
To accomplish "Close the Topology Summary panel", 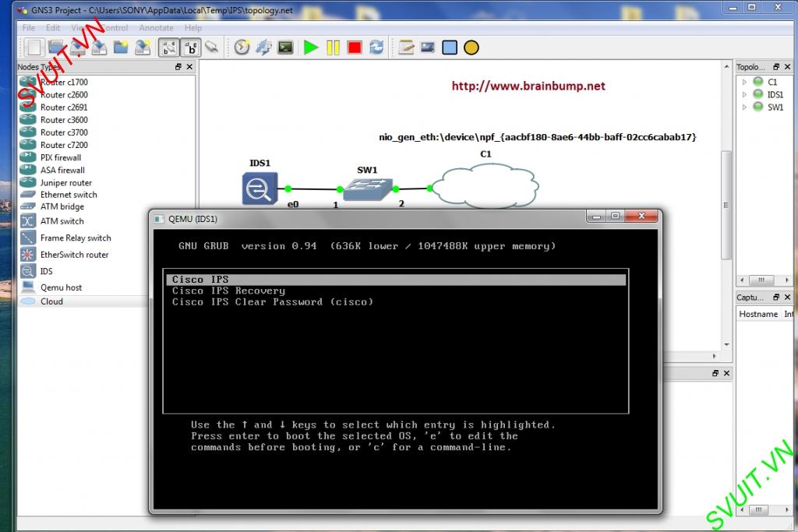I will (787, 67).
